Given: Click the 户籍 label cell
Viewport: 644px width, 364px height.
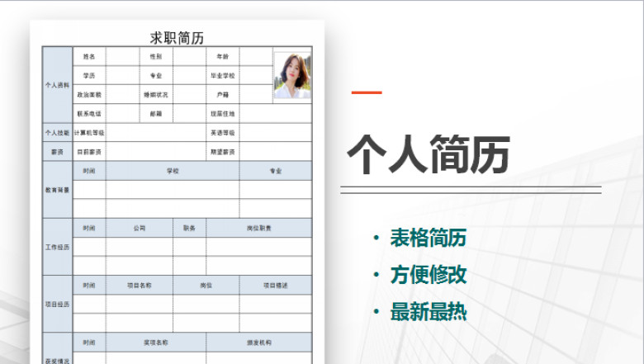Looking at the screenshot, I should [223, 94].
